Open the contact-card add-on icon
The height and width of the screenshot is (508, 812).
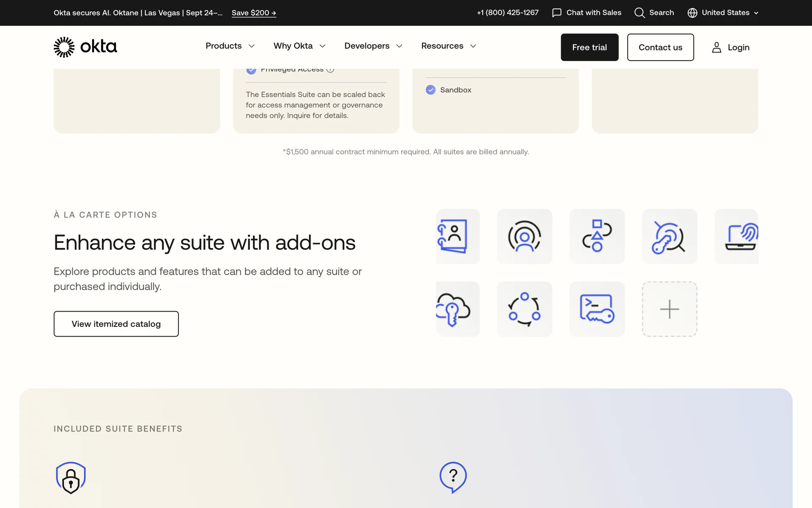pyautogui.click(x=457, y=236)
